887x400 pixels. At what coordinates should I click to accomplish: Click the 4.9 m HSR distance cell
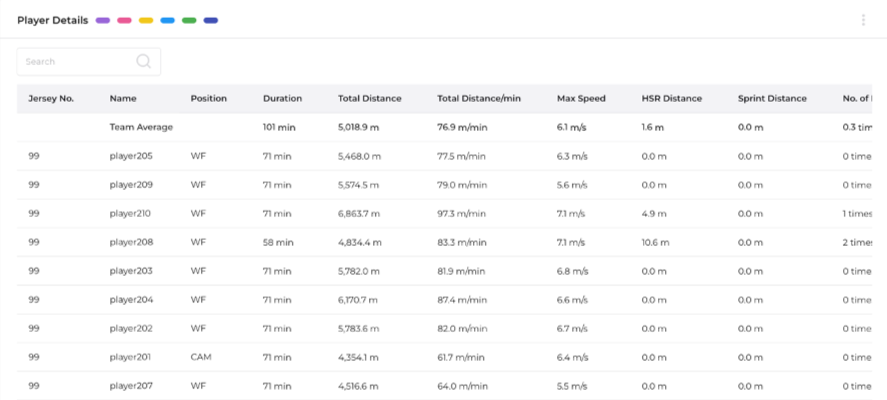tap(655, 214)
